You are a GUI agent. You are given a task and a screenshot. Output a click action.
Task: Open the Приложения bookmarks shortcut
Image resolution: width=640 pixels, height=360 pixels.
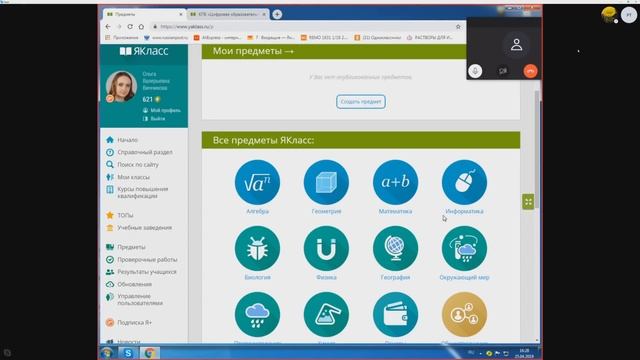coord(122,38)
